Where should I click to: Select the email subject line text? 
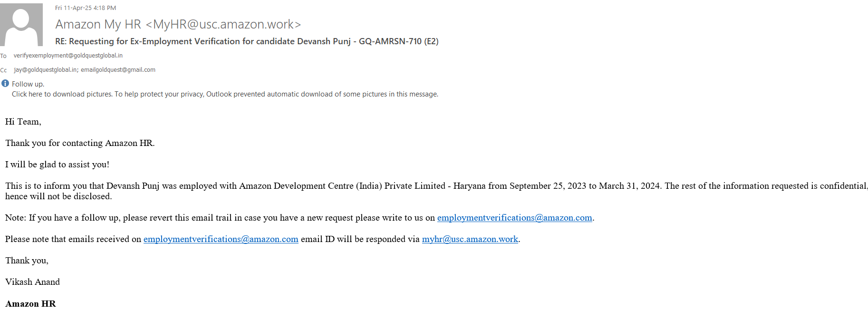[x=246, y=41]
